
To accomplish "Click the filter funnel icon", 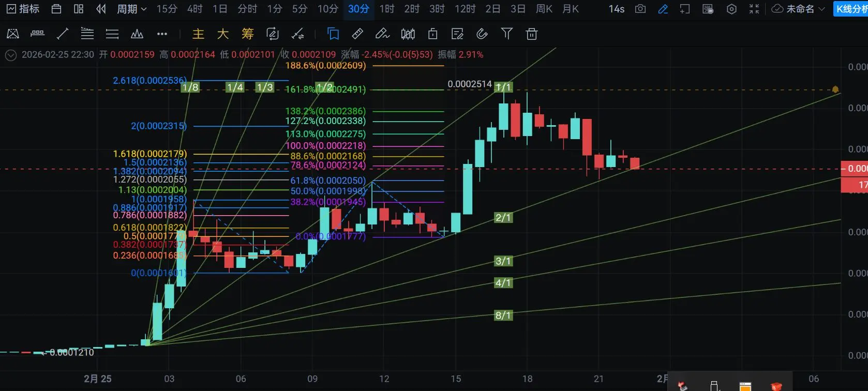I will tap(507, 34).
